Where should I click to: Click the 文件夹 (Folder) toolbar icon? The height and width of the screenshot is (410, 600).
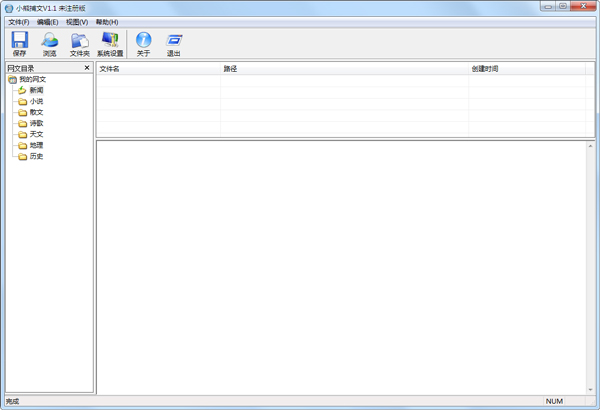pos(80,44)
